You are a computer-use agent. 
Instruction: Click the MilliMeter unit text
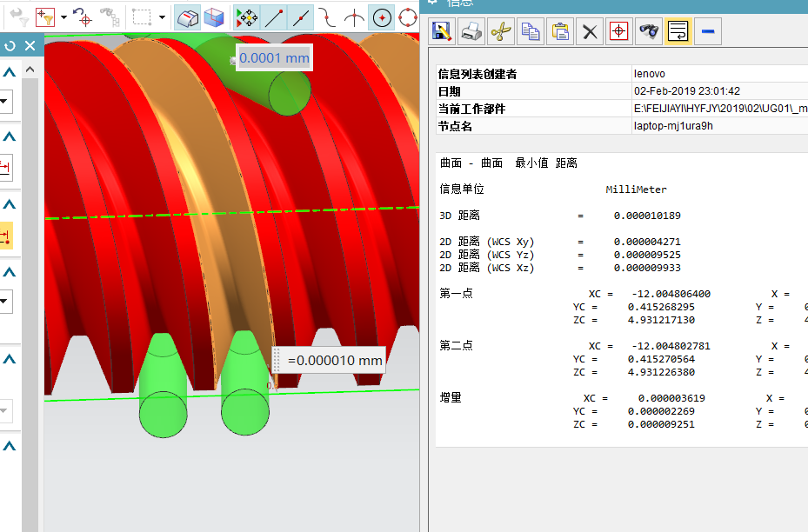tap(637, 190)
